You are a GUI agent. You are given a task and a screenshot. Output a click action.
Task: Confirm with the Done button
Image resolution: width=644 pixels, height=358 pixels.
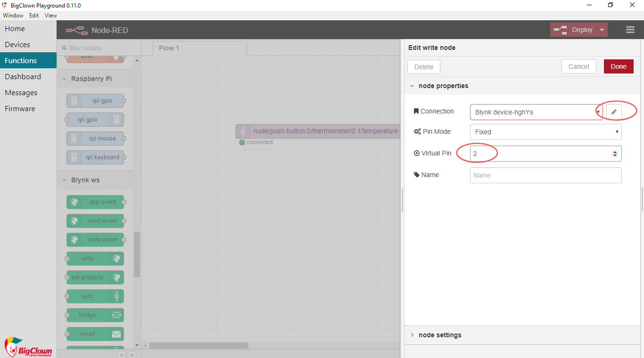[x=619, y=66]
